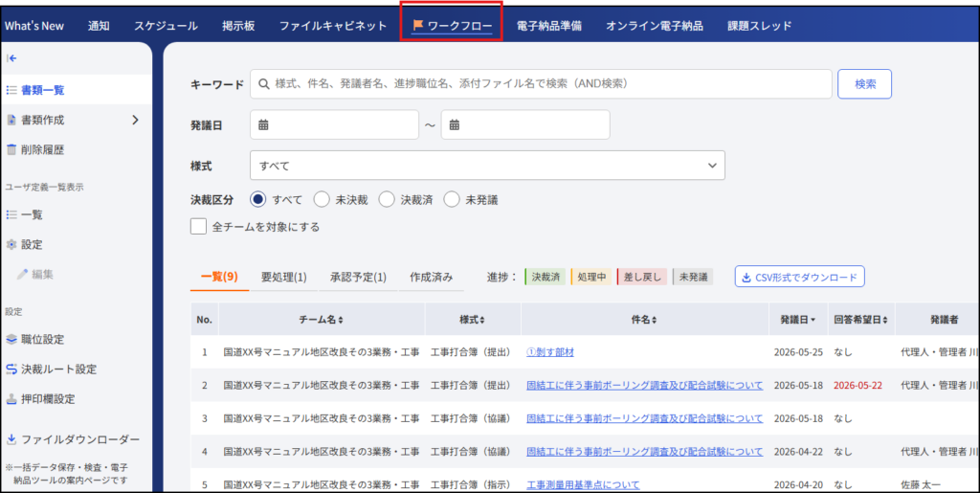Focus the キーワード search input field
Viewport: 980px width, 493px height.
(x=542, y=83)
